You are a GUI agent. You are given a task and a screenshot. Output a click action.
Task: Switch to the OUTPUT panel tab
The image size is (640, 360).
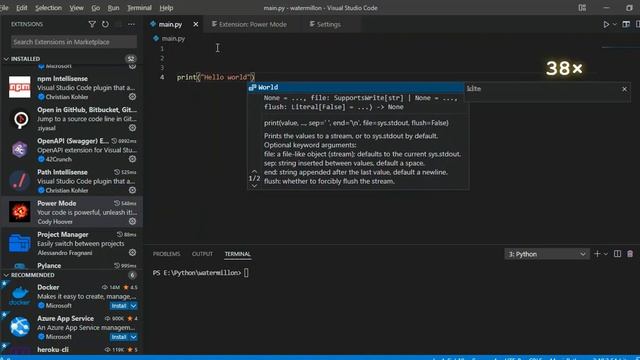(202, 254)
